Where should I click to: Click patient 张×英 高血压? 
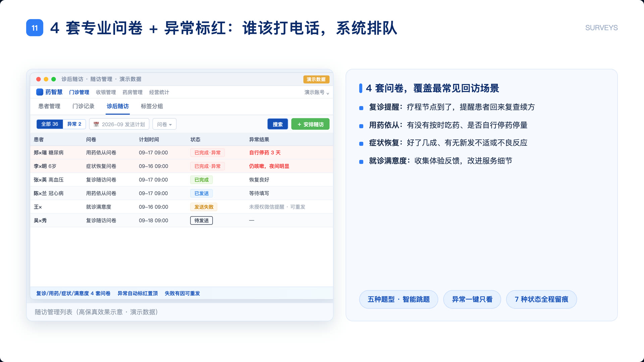[x=49, y=180]
